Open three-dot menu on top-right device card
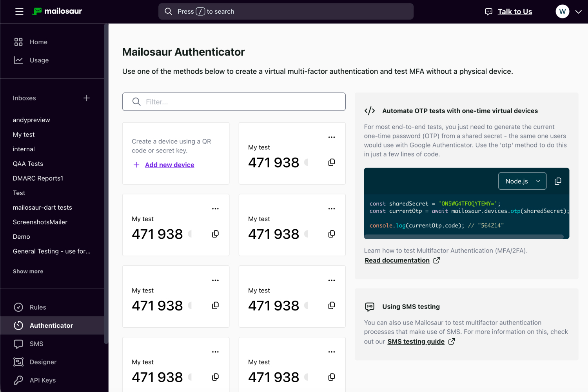The height and width of the screenshot is (392, 588). [x=332, y=137]
